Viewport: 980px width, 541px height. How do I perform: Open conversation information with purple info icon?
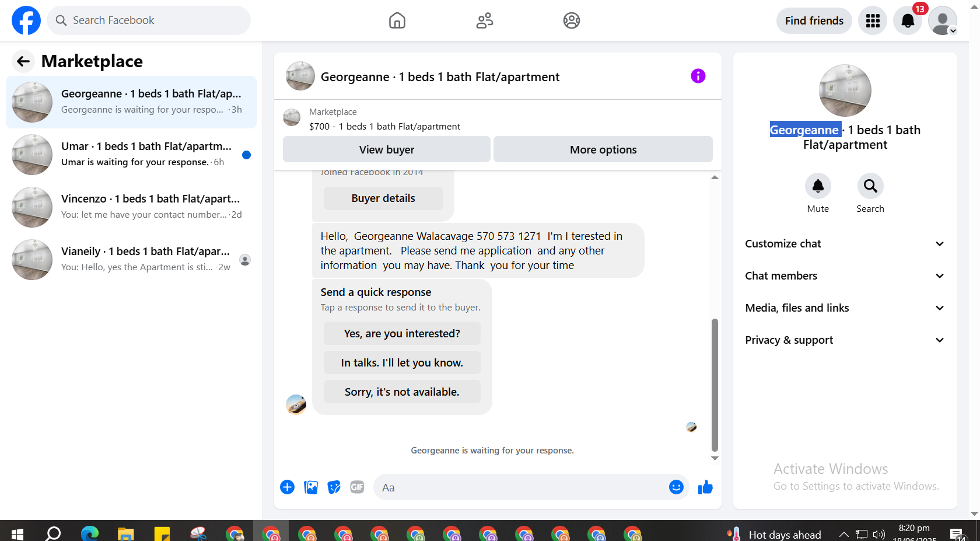(698, 76)
